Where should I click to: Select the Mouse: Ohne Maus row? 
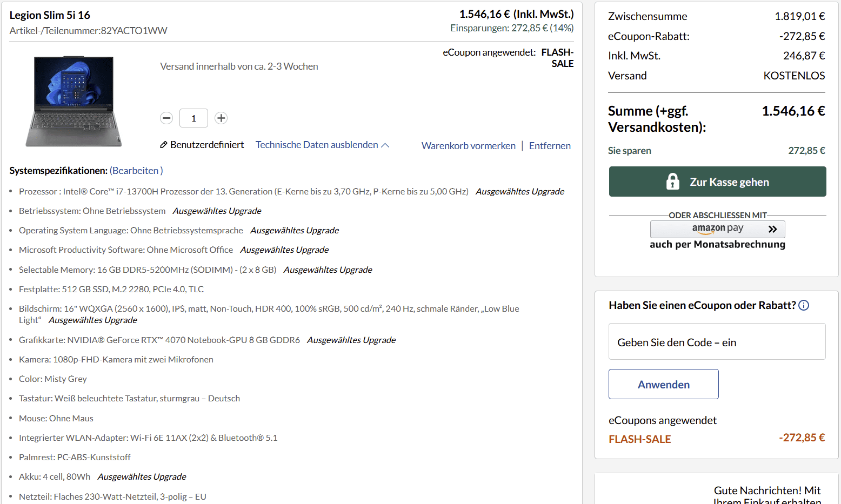[x=56, y=419]
